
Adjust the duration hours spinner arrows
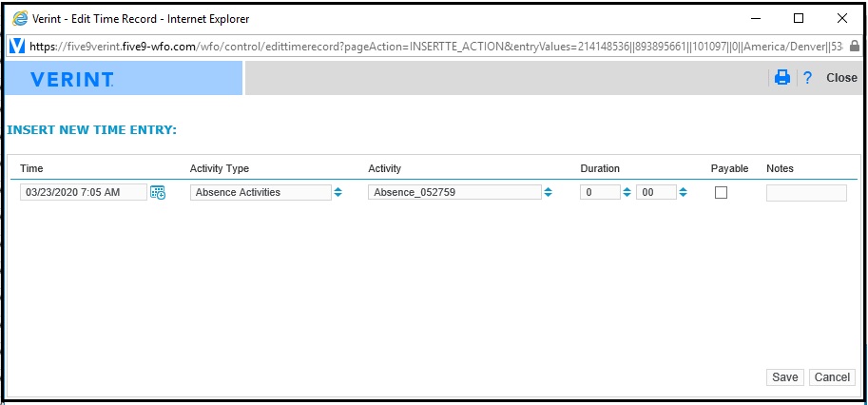[x=627, y=193]
